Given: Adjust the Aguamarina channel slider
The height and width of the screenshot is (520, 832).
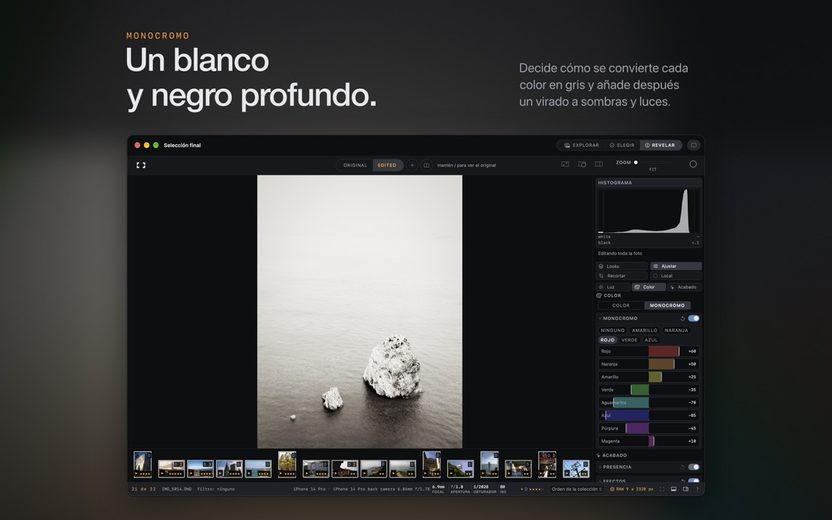Looking at the screenshot, I should 648,403.
